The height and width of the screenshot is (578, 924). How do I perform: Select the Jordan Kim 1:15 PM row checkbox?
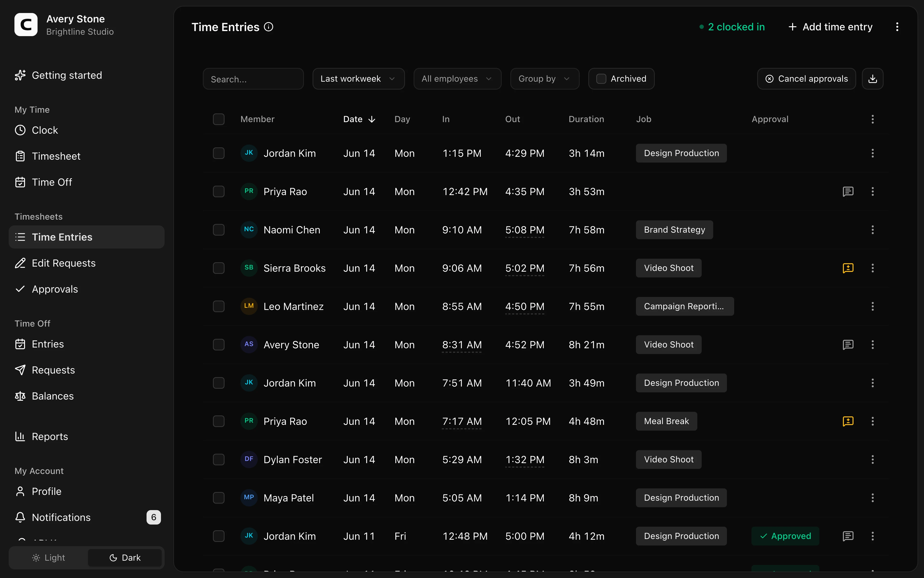pos(219,153)
